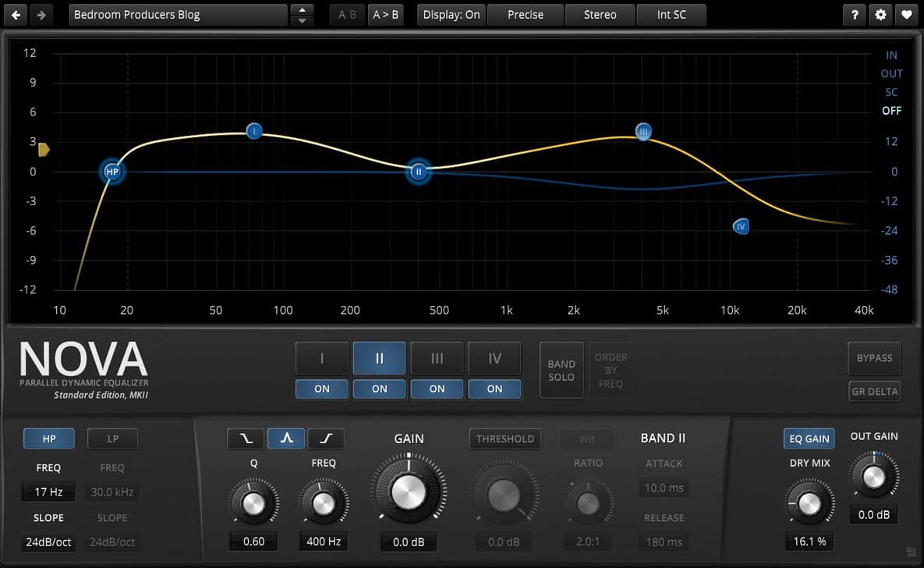The height and width of the screenshot is (568, 924).
Task: Click the redo arrow icon
Action: pos(41,15)
